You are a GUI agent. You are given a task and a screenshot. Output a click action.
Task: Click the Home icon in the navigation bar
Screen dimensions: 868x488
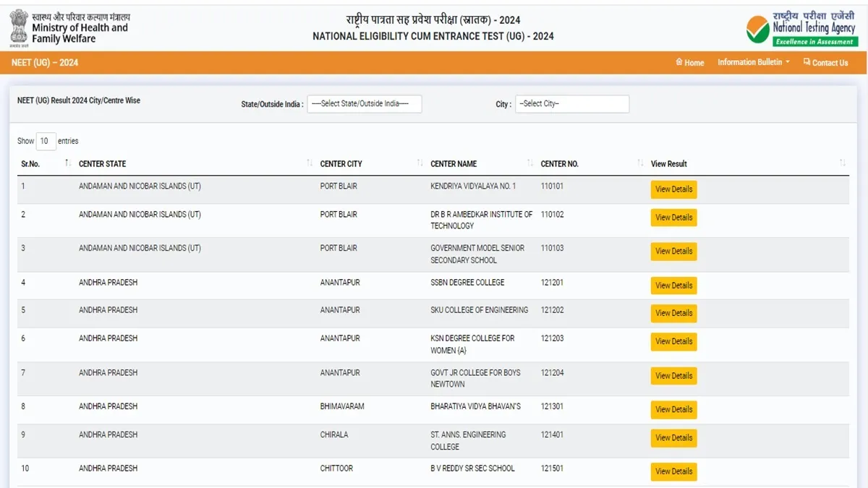tap(678, 62)
